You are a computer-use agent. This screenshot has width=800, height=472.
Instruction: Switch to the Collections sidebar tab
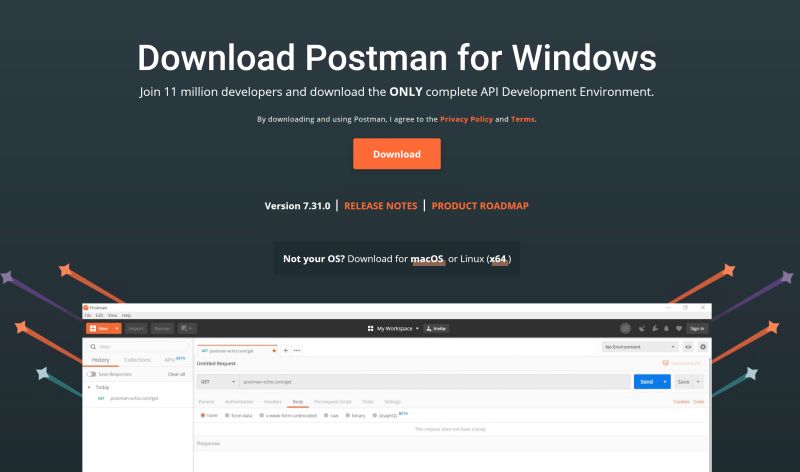137,360
